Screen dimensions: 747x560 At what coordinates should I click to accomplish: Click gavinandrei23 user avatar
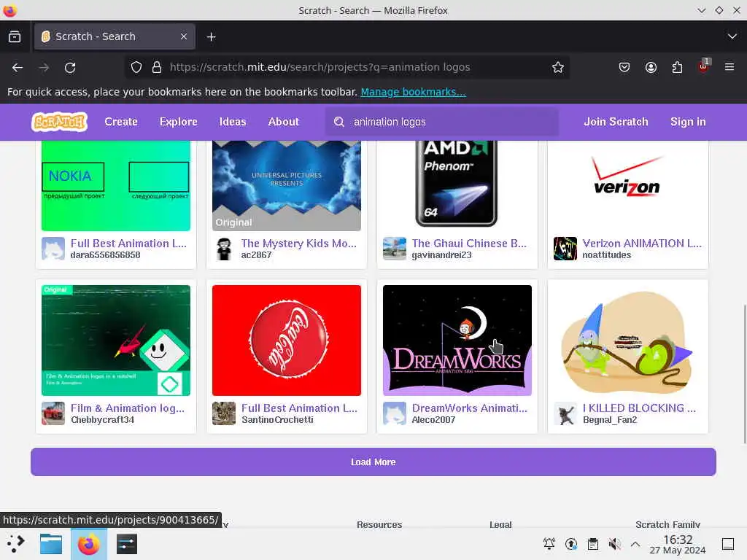[x=395, y=249]
